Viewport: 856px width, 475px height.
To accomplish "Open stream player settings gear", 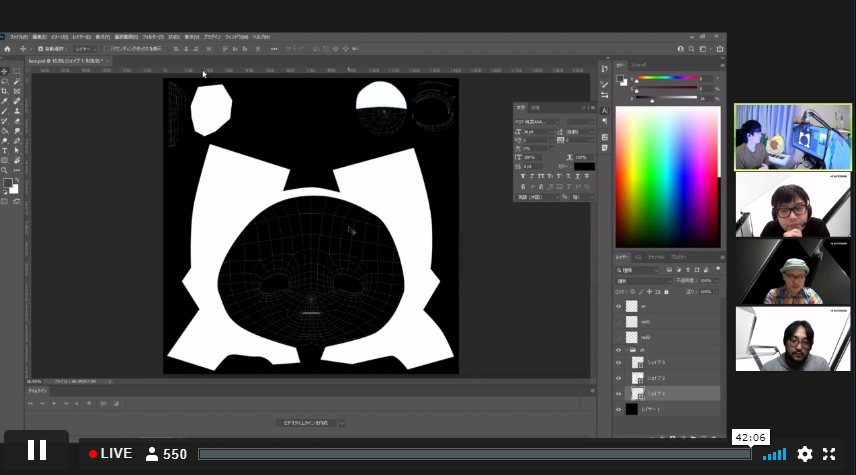I will tap(805, 454).
